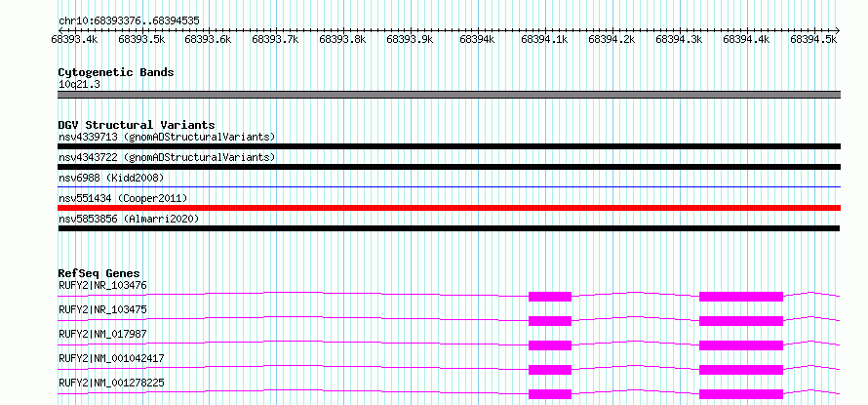The height and width of the screenshot is (405, 868).
Task: Open the nsv551434 (Cooper2011) label
Action: click(x=123, y=198)
